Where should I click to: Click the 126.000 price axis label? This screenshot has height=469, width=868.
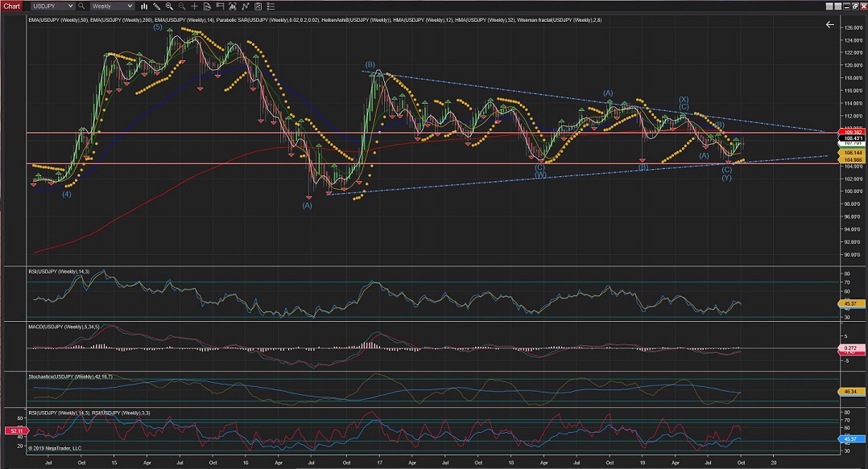pos(853,27)
